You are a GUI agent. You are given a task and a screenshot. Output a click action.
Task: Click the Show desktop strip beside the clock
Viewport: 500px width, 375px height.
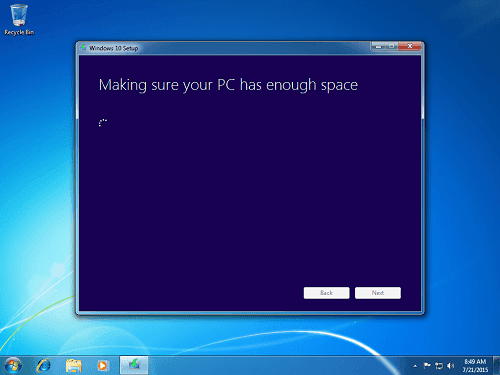[497, 366]
